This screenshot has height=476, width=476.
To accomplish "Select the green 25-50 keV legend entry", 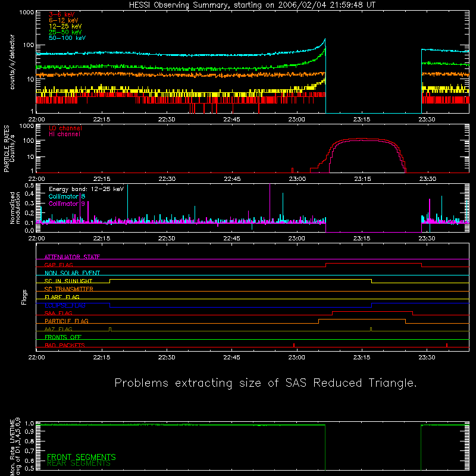I will [x=65, y=32].
